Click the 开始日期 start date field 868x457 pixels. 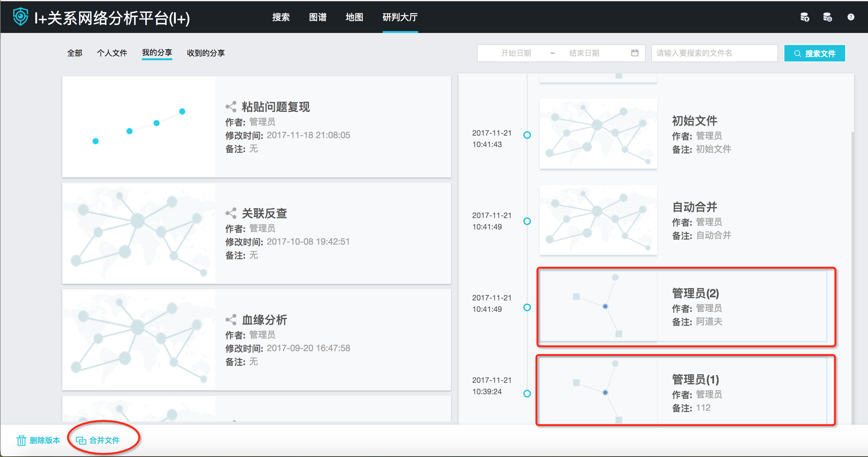[516, 53]
